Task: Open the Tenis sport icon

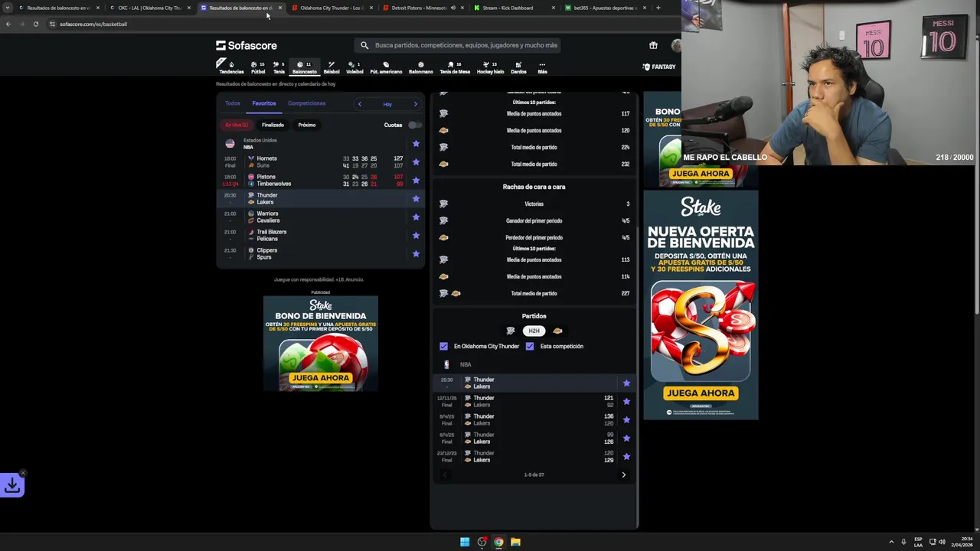Action: pyautogui.click(x=279, y=67)
